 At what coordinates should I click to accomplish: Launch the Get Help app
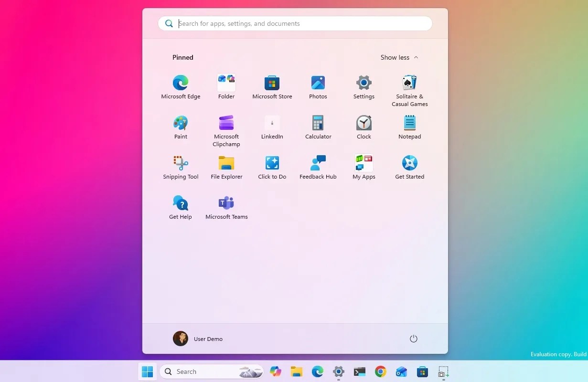181,207
